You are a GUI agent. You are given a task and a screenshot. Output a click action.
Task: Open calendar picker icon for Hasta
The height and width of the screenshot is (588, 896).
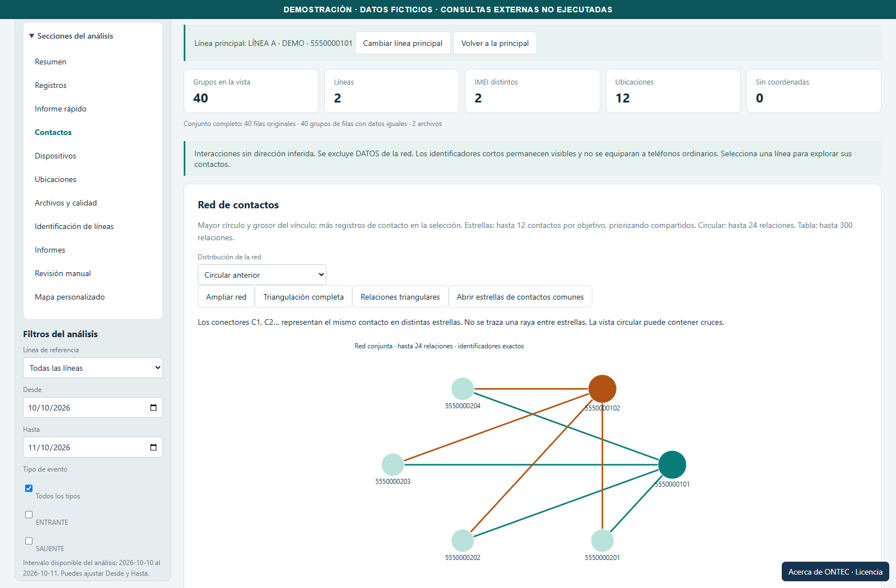(x=153, y=447)
